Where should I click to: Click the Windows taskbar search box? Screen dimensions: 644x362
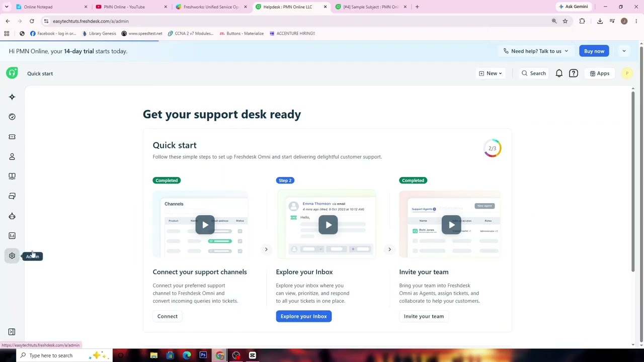64,356
